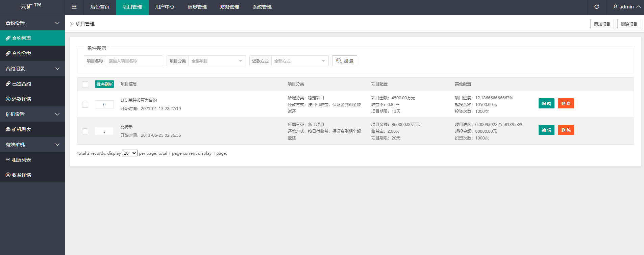644x255 pixels.
Task: Click the stack icon beside 矿机列表
Action: (8, 129)
